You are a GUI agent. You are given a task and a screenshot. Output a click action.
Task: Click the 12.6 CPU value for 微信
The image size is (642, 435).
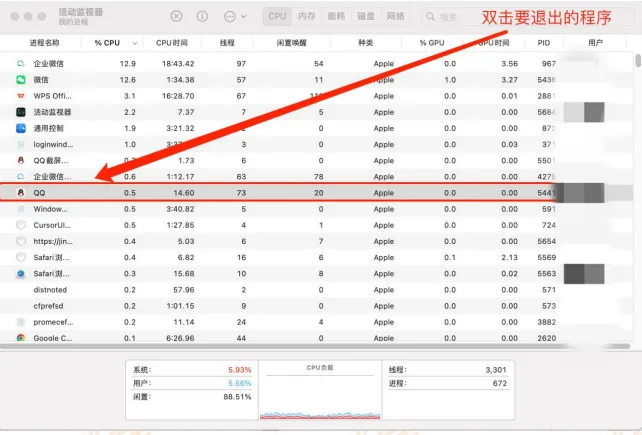pos(128,80)
